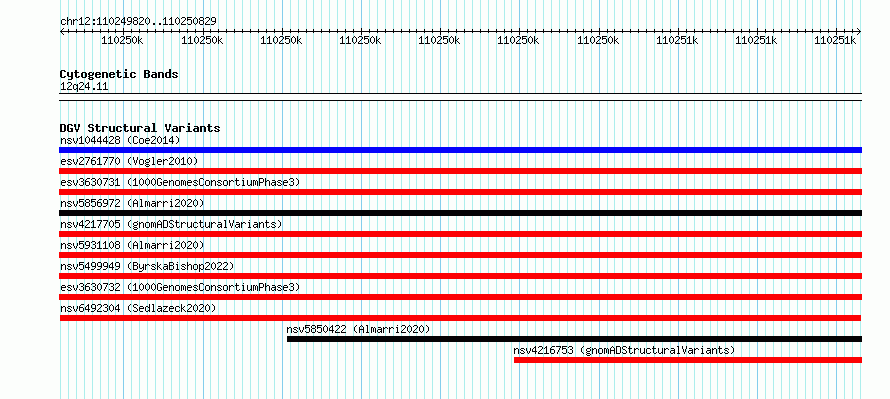Open the nsv5850422 (Almarri2020) label
Viewport: 890px width, 399px height.
[358, 329]
